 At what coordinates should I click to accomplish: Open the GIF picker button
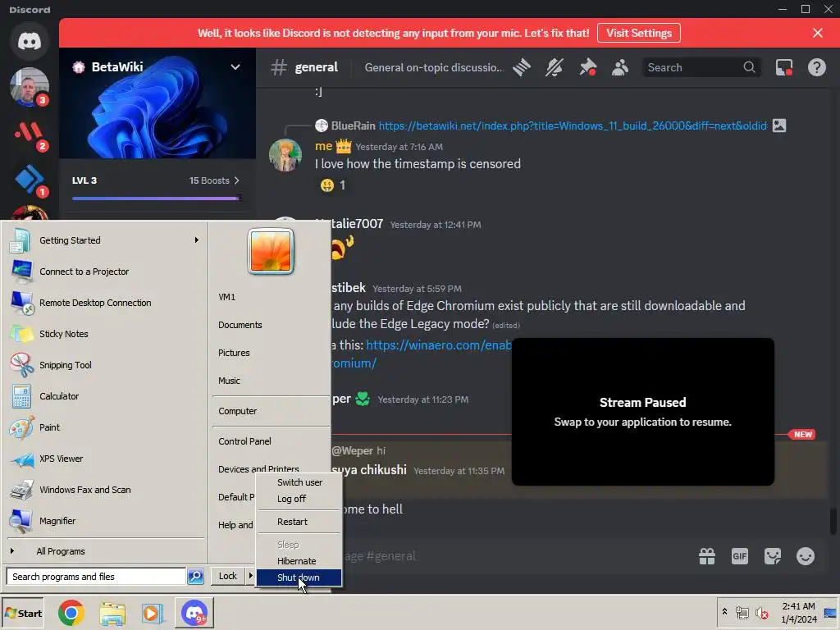[x=740, y=556]
